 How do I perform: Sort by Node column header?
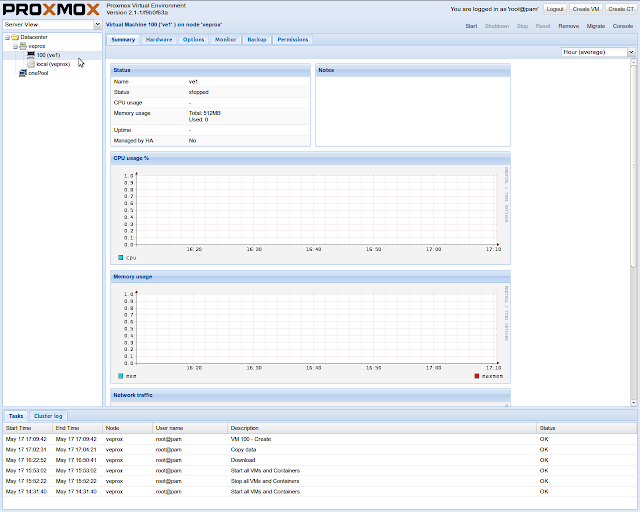coord(127,428)
